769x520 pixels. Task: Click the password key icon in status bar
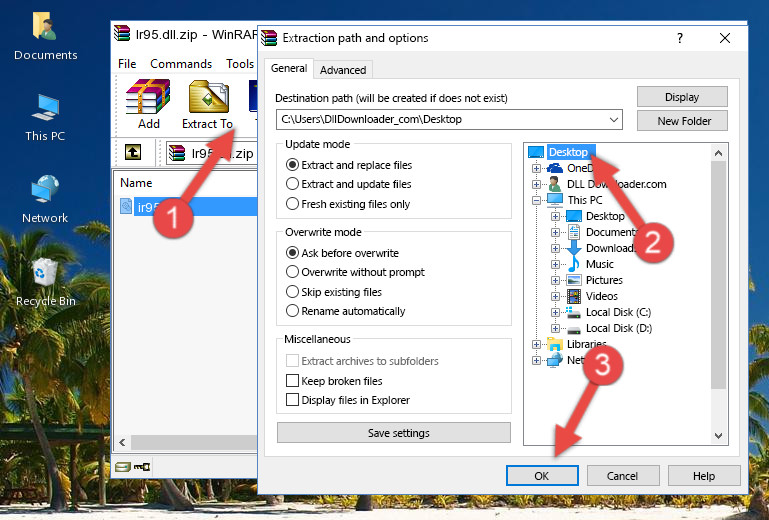click(142, 467)
